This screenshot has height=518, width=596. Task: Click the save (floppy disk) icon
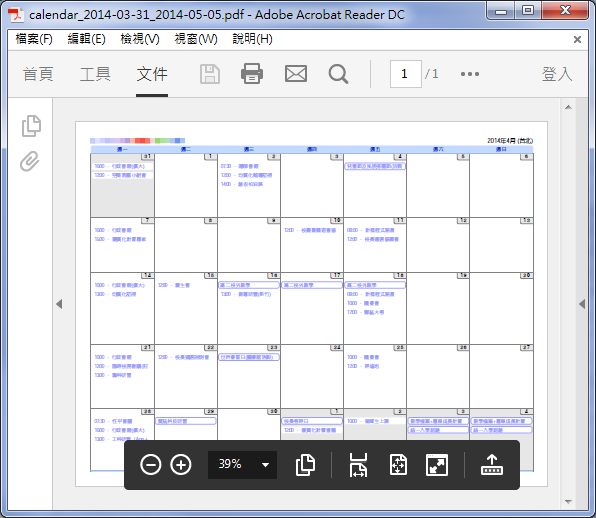coord(210,74)
